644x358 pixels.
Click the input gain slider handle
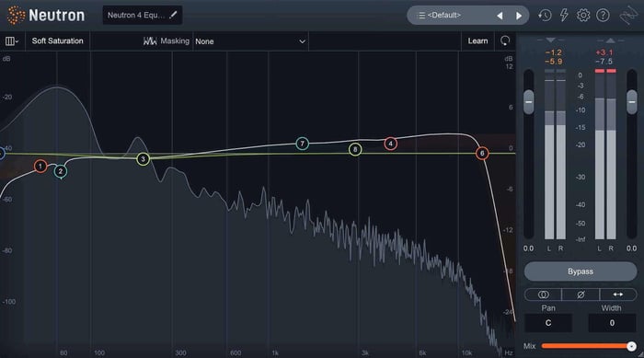[529, 101]
